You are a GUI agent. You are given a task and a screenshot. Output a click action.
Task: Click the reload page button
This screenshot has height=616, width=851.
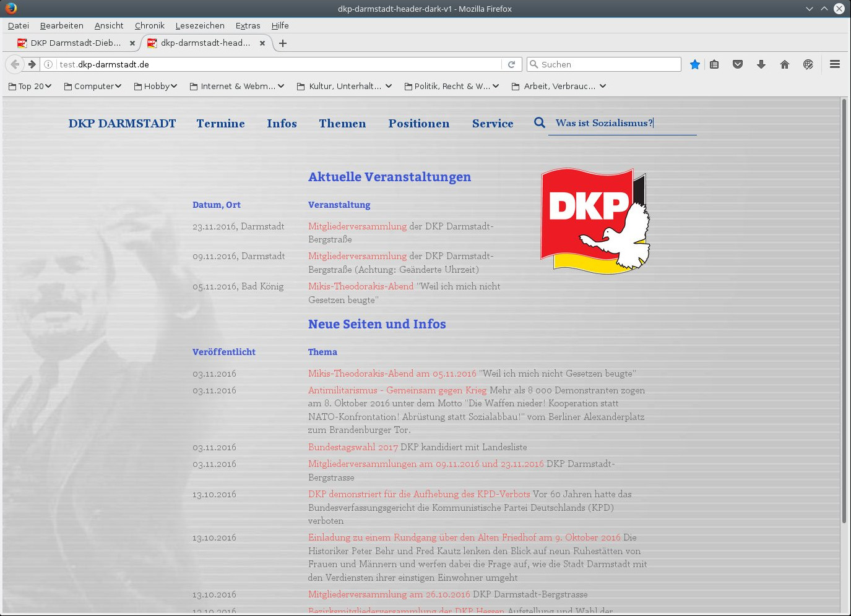(x=512, y=64)
